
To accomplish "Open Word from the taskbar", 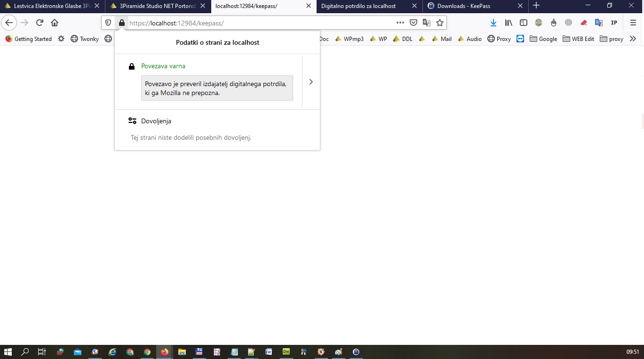I will [269, 351].
